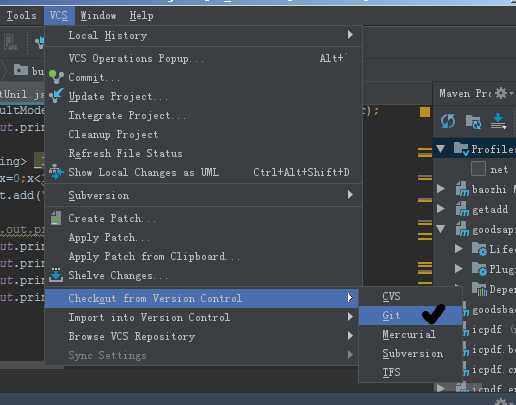Open the Help menu
The image size is (516, 405).
coord(141,15)
